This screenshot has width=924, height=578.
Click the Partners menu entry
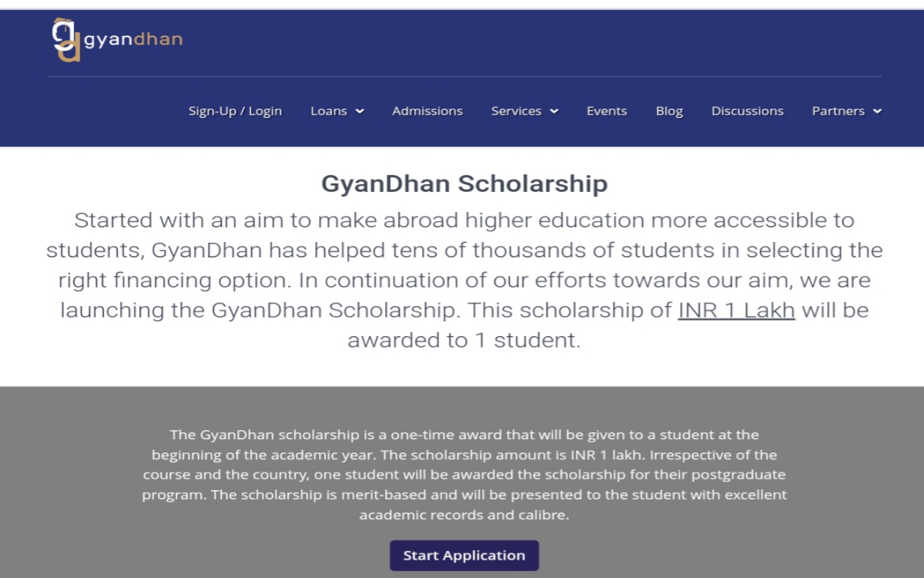point(839,111)
